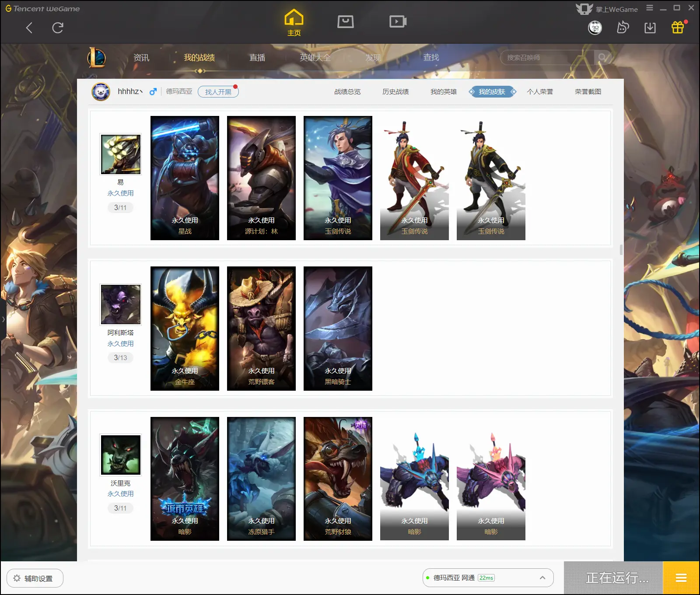
Task: Open the mascot friends icon
Action: (623, 28)
